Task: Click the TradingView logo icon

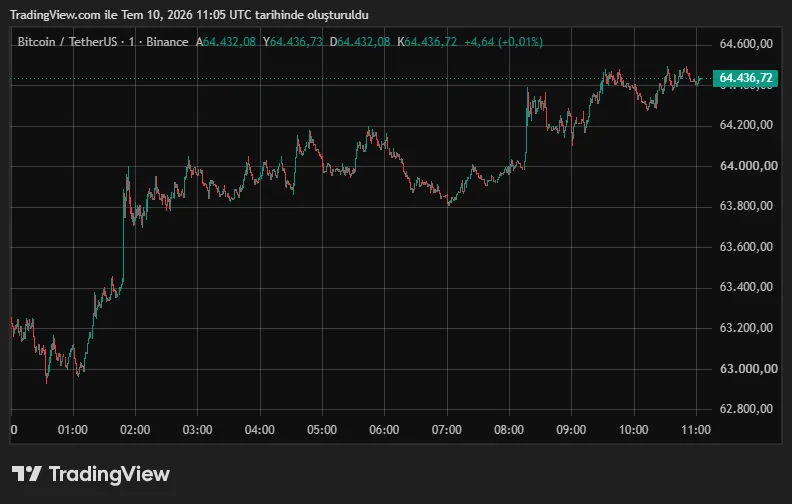Action: point(27,474)
